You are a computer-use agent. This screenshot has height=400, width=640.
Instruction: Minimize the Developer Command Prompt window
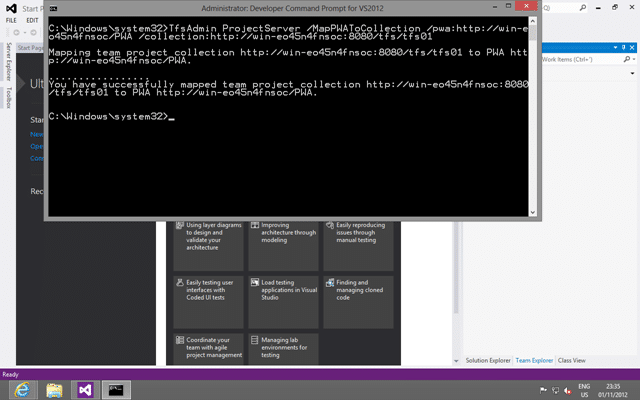[495, 6]
